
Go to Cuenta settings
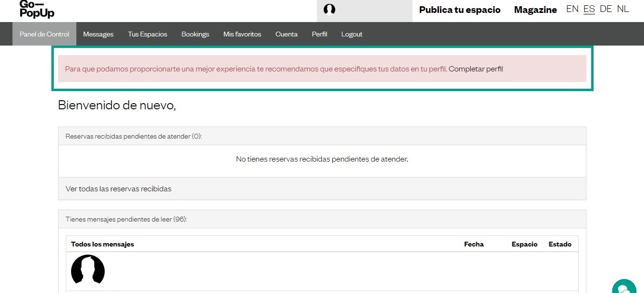pyautogui.click(x=286, y=34)
